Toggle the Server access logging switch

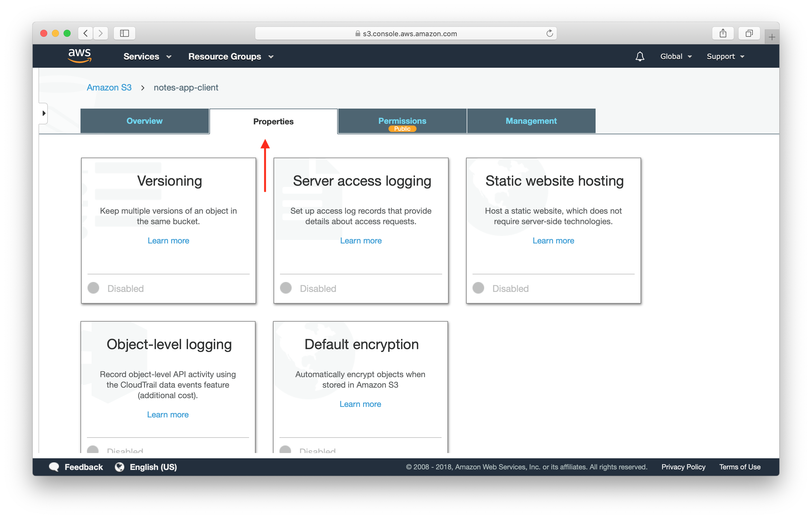pos(287,288)
